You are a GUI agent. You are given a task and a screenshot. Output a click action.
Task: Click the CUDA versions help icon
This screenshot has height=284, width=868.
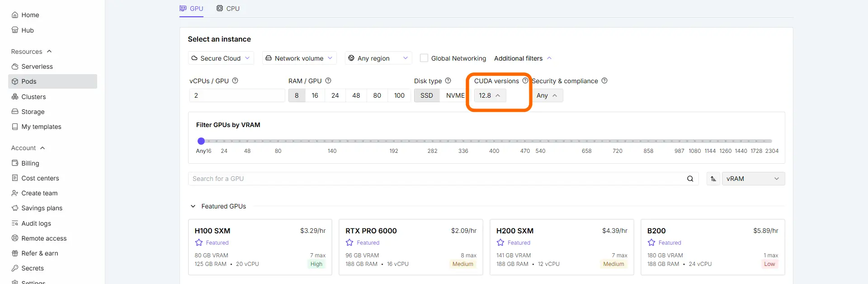click(x=525, y=80)
